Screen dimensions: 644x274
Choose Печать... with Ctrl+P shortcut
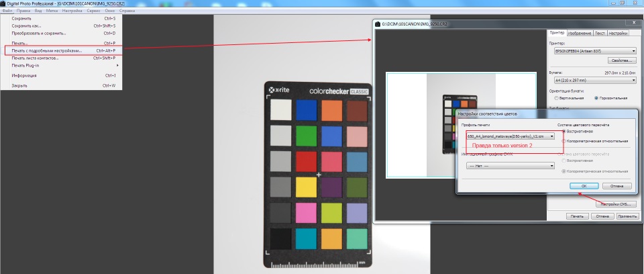pyautogui.click(x=61, y=43)
